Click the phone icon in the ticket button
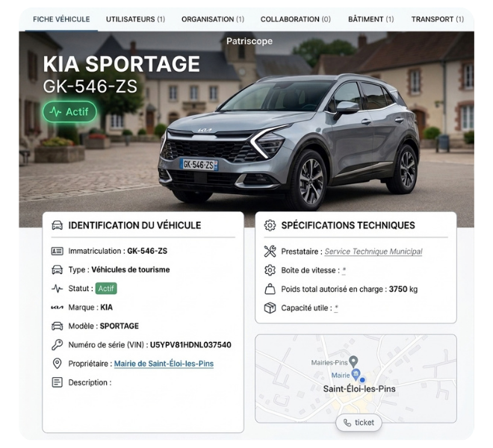 click(x=347, y=423)
